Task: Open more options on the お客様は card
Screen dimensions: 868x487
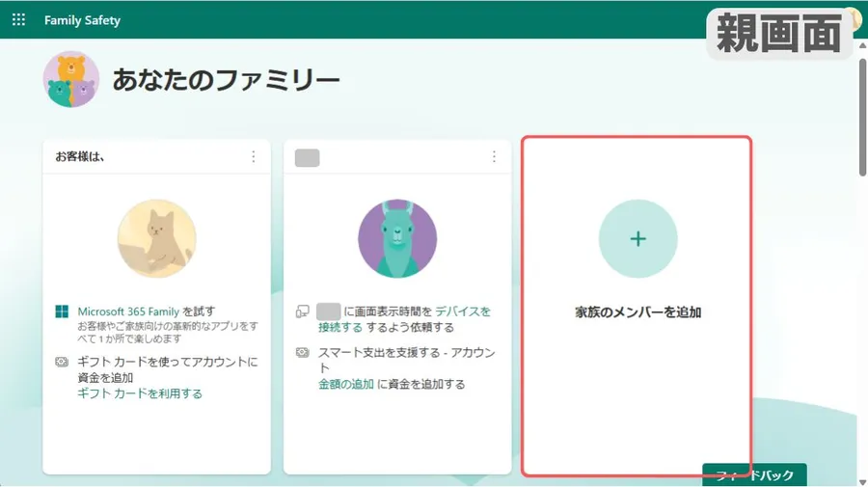Action: (254, 156)
